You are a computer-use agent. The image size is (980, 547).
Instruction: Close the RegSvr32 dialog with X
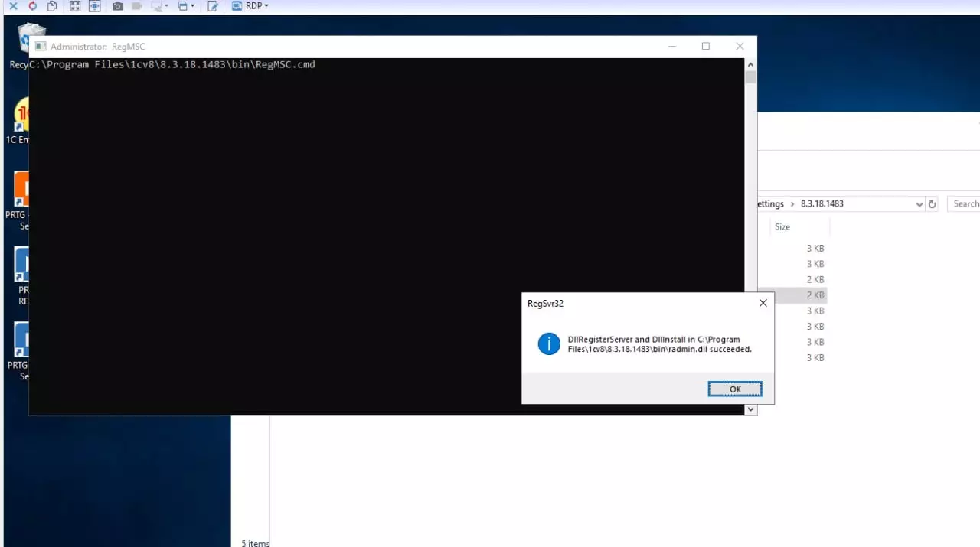(x=763, y=303)
